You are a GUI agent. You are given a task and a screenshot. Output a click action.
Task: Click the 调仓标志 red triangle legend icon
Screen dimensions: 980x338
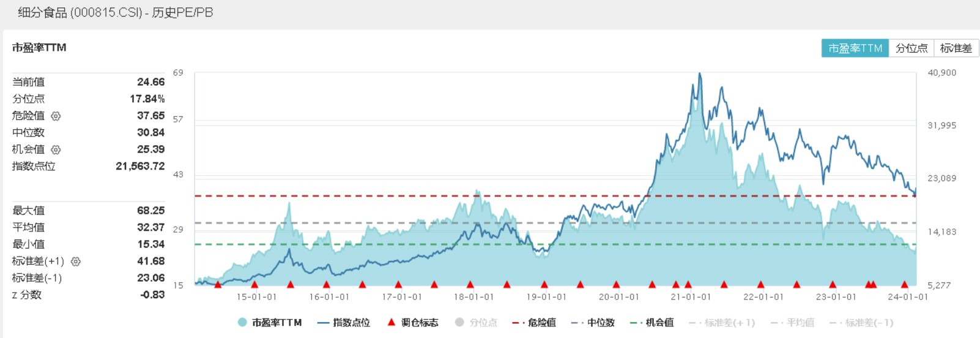tap(392, 322)
